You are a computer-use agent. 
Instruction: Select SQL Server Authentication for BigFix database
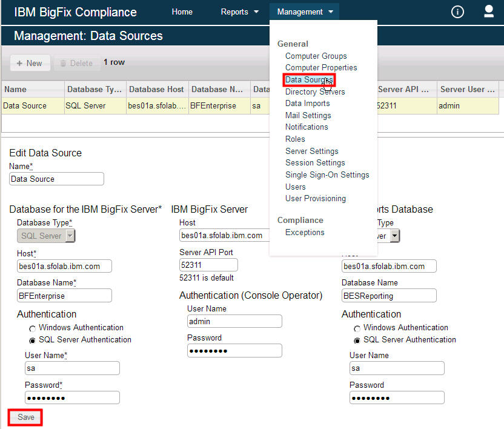coord(32,341)
